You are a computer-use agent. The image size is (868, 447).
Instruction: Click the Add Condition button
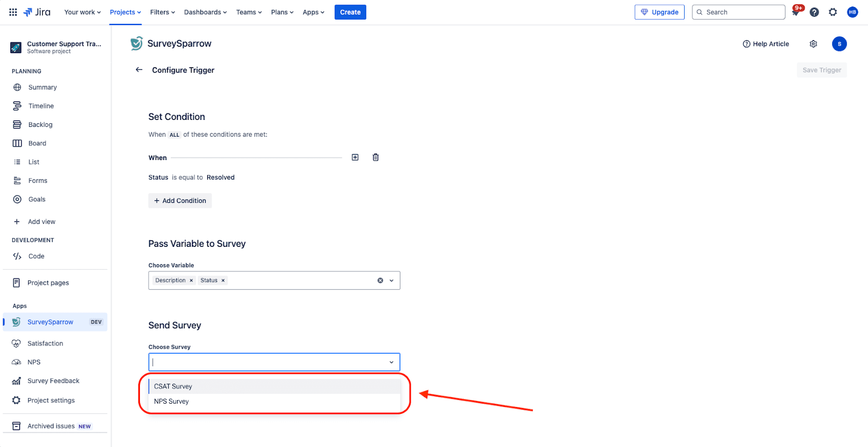180,201
